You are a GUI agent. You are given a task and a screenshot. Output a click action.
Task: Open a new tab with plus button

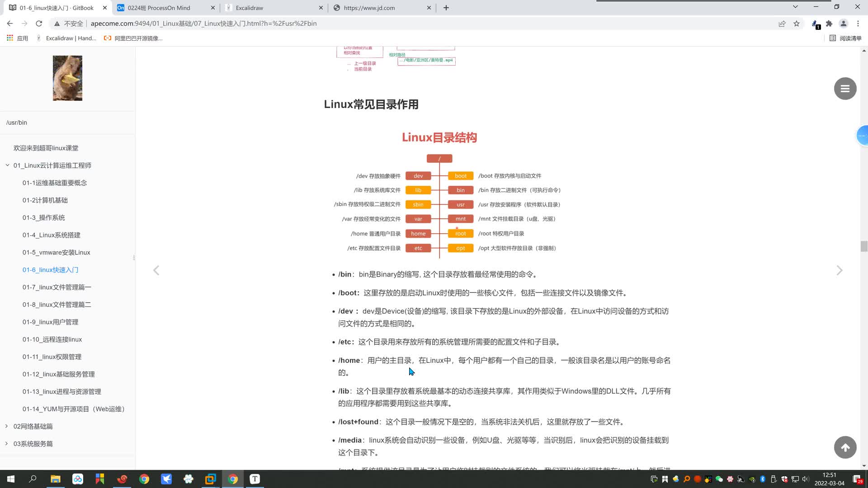446,8
